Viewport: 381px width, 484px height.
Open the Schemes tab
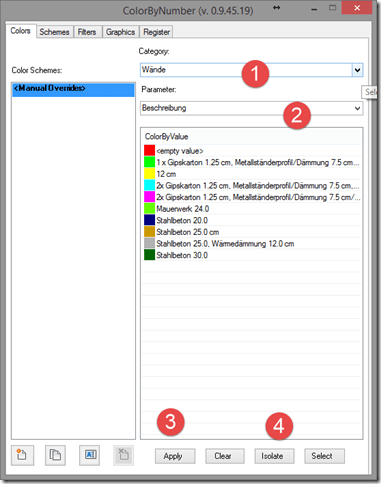pyautogui.click(x=54, y=32)
